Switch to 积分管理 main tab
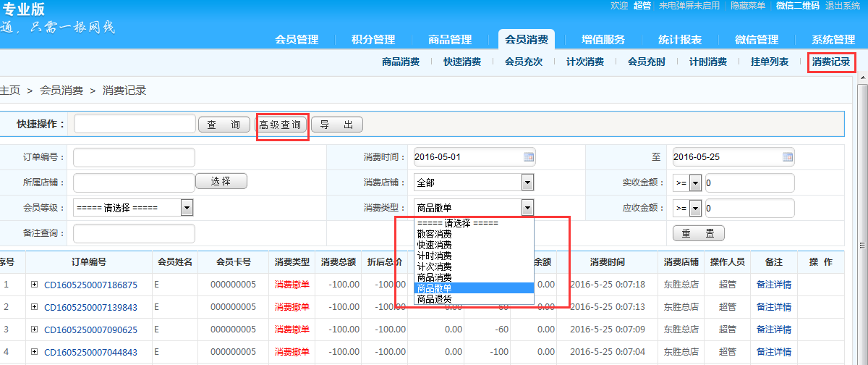The width and height of the screenshot is (868, 365). (x=373, y=40)
